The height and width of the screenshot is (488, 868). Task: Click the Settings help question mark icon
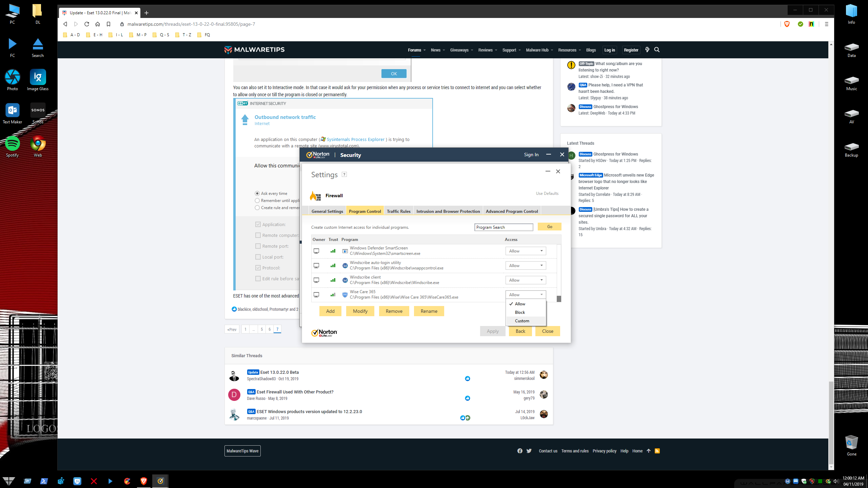click(344, 175)
